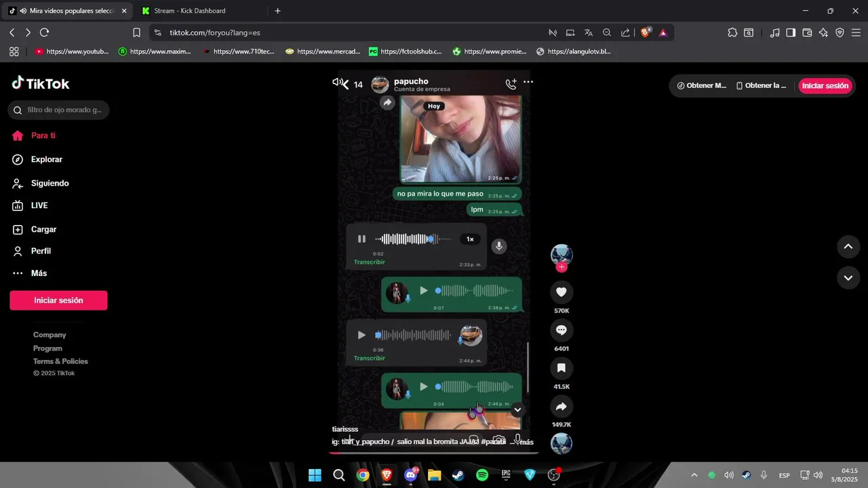Go to the next video with the down chevron

click(x=848, y=278)
